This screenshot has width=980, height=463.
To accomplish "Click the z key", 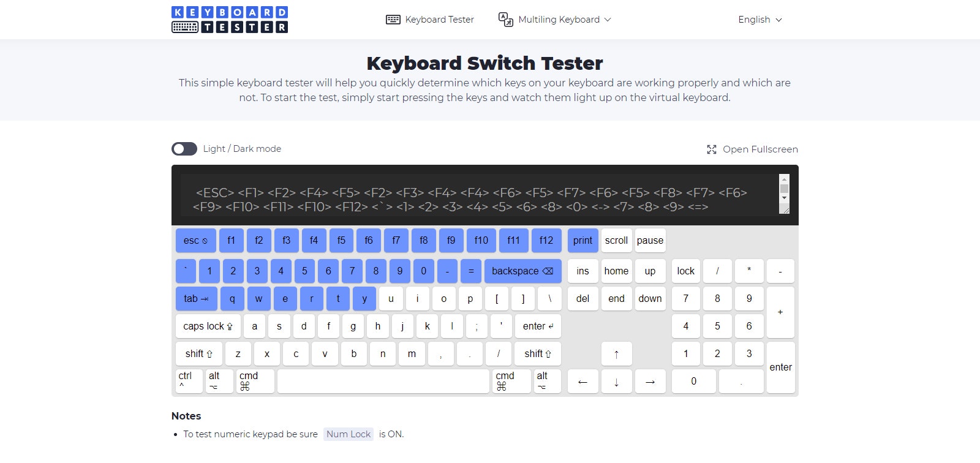I will point(238,354).
